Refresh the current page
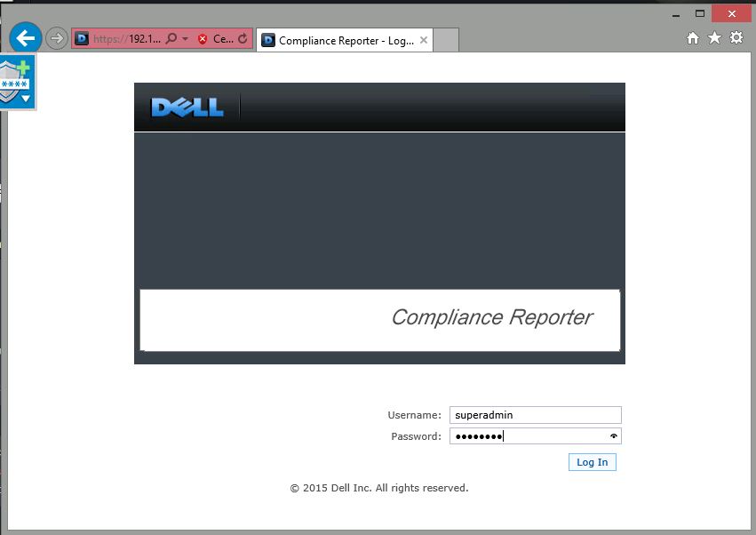The height and width of the screenshot is (535, 756). click(x=242, y=38)
